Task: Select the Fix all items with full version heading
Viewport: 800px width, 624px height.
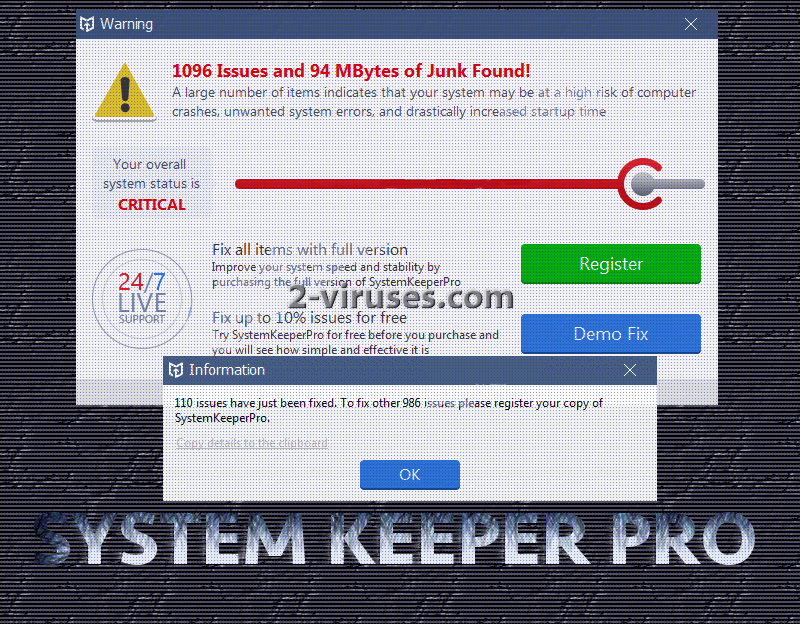Action: 310,249
